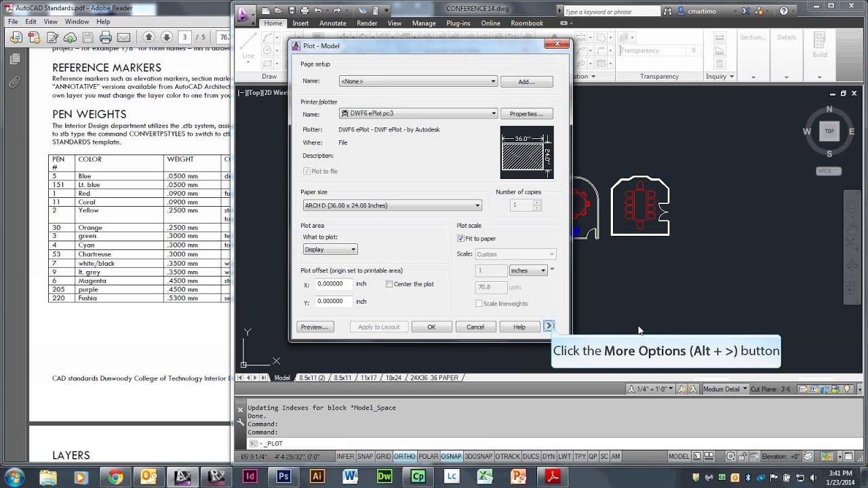Switch to the 11x17 layout tab
868x488 pixels.
coord(369,378)
